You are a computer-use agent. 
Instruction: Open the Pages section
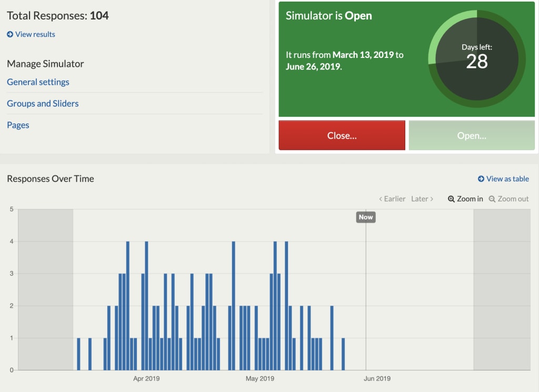pyautogui.click(x=18, y=125)
